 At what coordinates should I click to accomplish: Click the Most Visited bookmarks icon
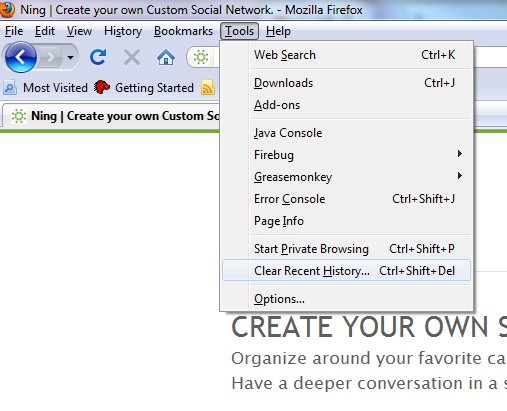pos(10,88)
